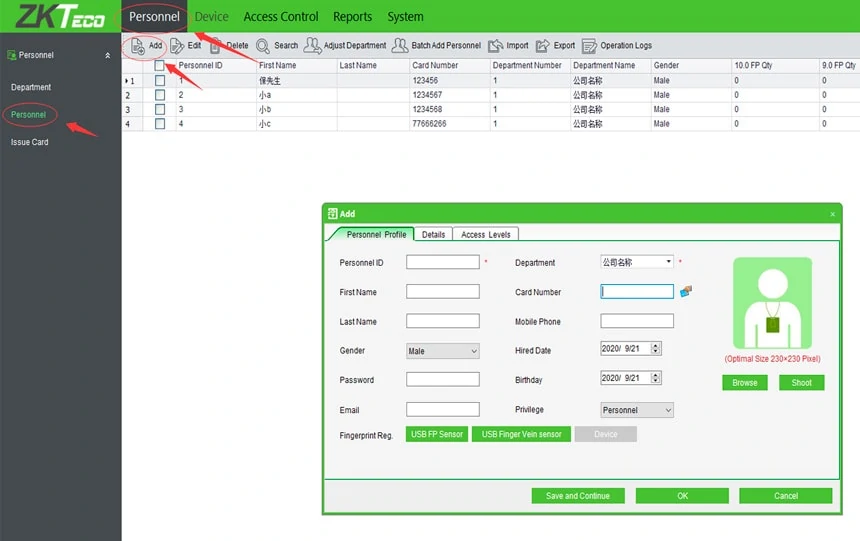The image size is (860, 541).
Task: Check the box for personnel row 4
Action: pyautogui.click(x=160, y=124)
